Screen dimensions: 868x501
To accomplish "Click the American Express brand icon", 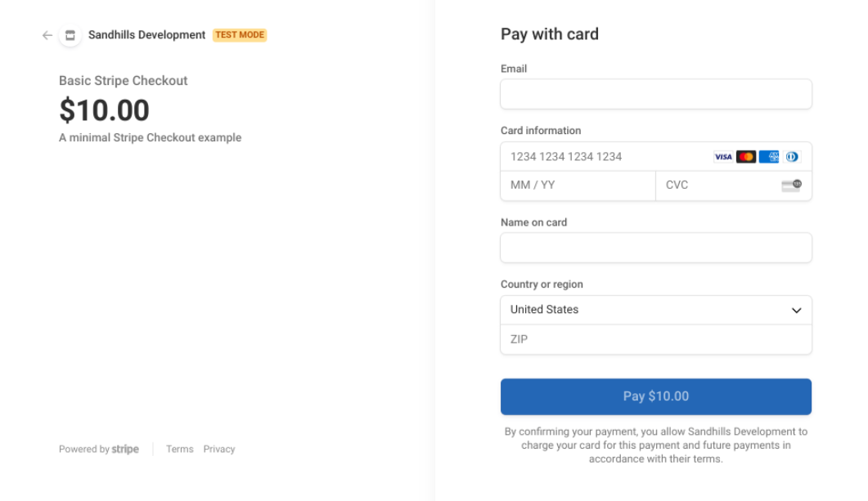I will [x=770, y=157].
